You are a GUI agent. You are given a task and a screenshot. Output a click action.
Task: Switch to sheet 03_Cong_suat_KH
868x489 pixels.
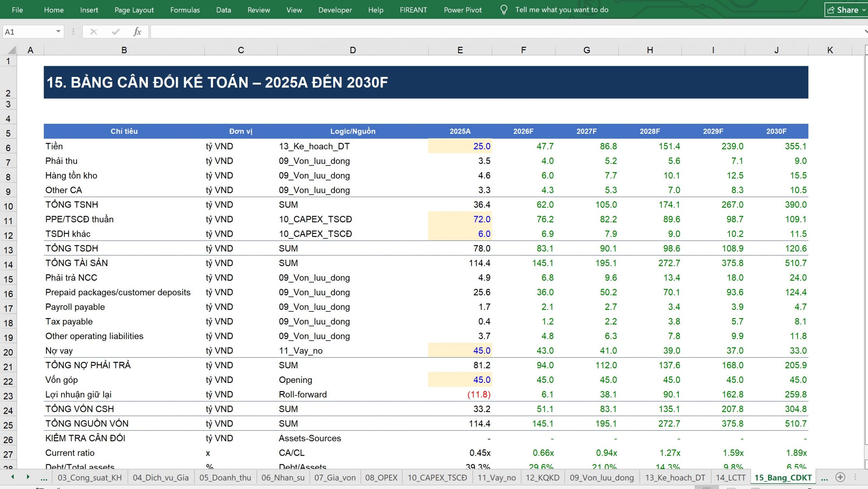click(x=90, y=478)
